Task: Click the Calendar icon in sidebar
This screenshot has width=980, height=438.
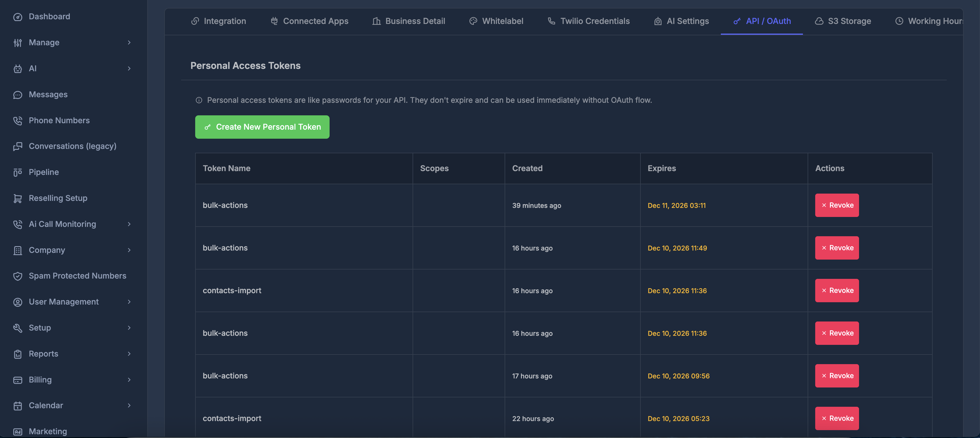Action: (x=18, y=406)
